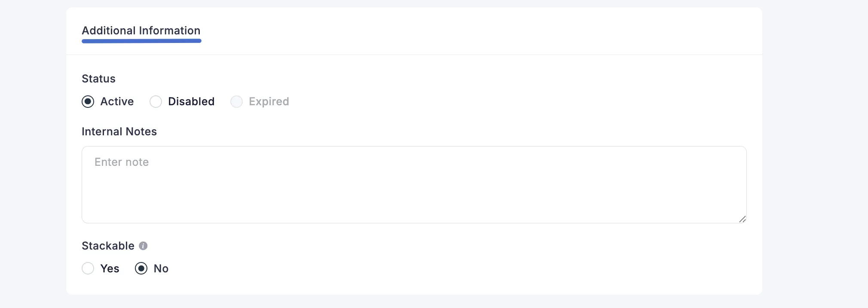The width and height of the screenshot is (868, 308).
Task: Click the Disabled label text
Action: (x=192, y=101)
